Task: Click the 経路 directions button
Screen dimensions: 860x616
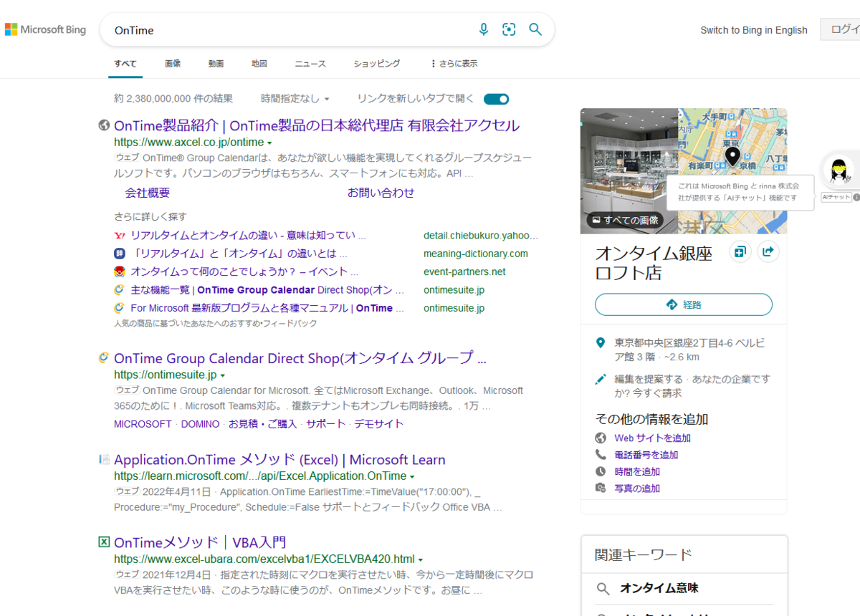Action: pos(684,304)
